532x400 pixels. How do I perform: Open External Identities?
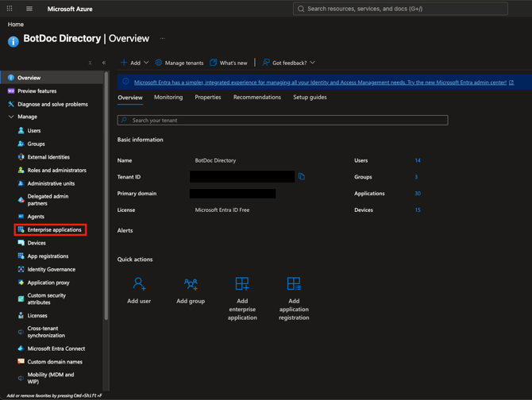(48, 157)
